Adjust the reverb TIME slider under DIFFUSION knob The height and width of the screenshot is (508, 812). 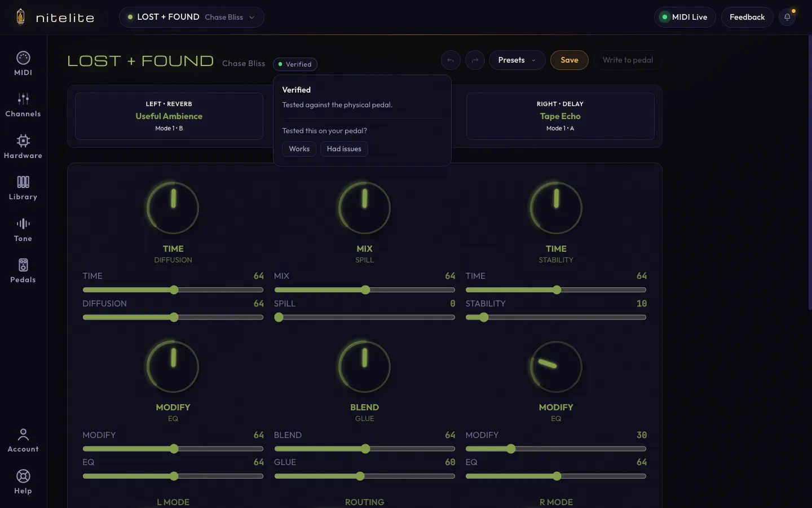pos(173,290)
